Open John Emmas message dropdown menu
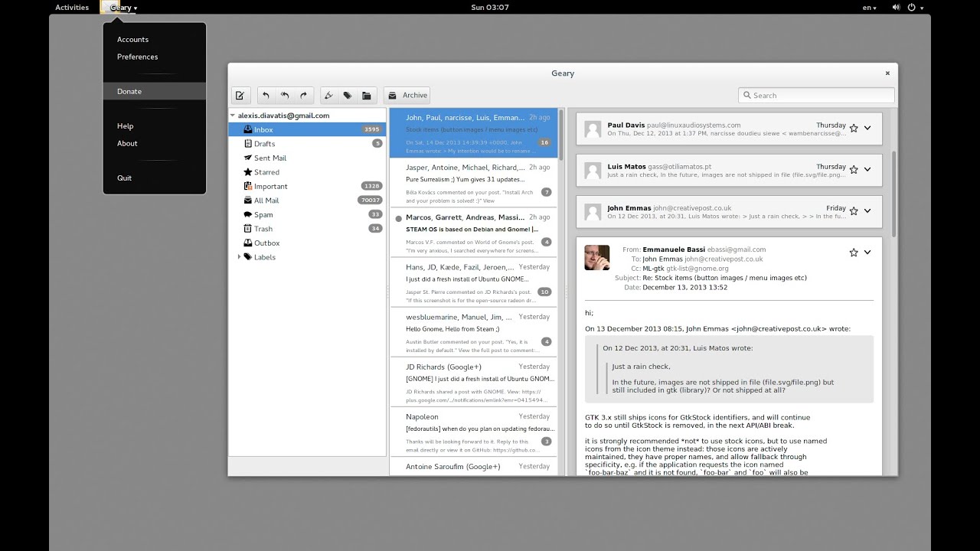 coord(867,211)
